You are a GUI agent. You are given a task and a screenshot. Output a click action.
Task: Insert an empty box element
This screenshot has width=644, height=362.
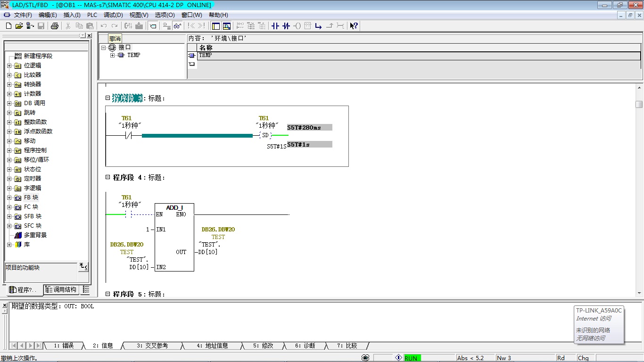click(x=308, y=26)
